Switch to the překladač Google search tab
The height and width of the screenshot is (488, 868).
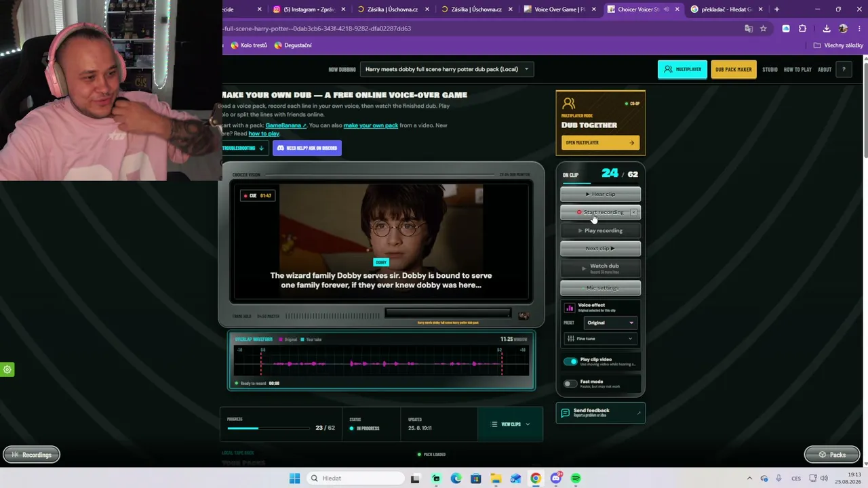(x=726, y=9)
